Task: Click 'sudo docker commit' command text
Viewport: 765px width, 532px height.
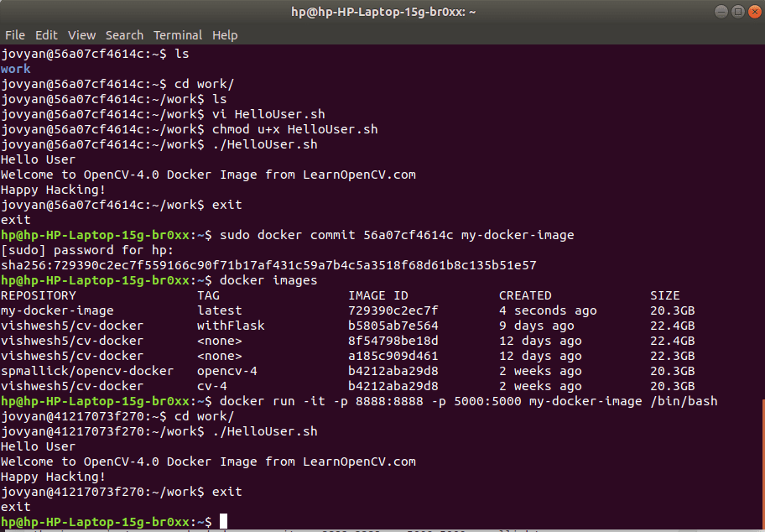Action: point(287,235)
